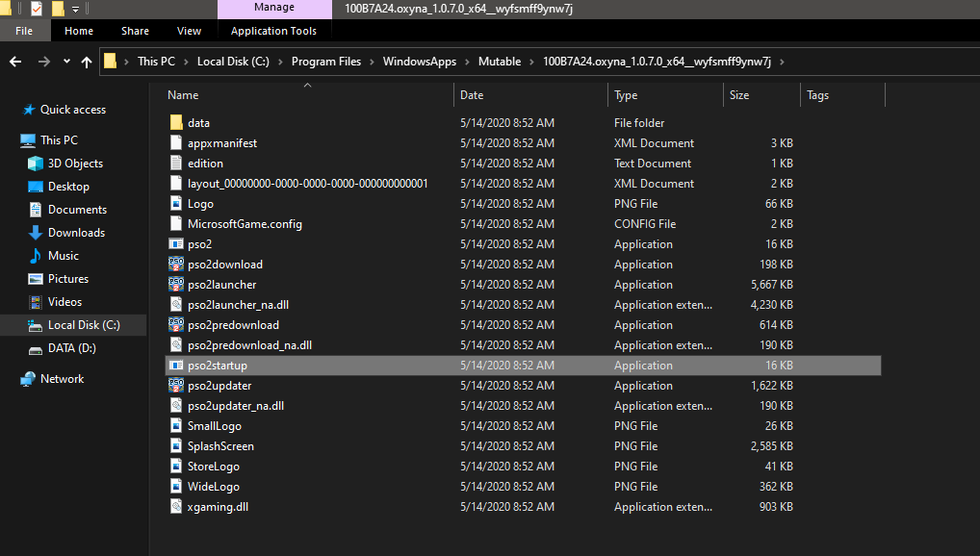This screenshot has height=556, width=980.
Task: Select the pso2updater application icon
Action: click(176, 385)
